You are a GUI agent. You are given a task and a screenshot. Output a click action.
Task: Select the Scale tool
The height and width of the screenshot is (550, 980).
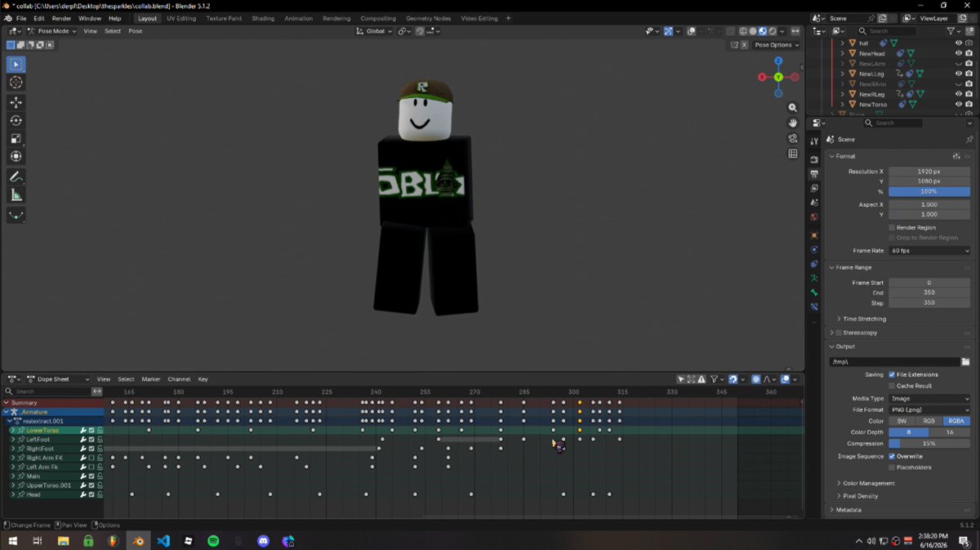point(16,138)
